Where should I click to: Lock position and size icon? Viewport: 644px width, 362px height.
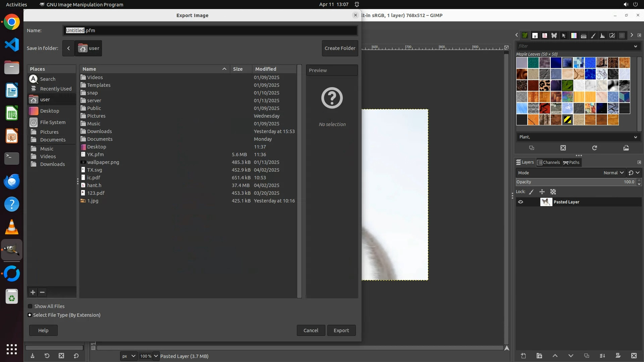(542, 192)
